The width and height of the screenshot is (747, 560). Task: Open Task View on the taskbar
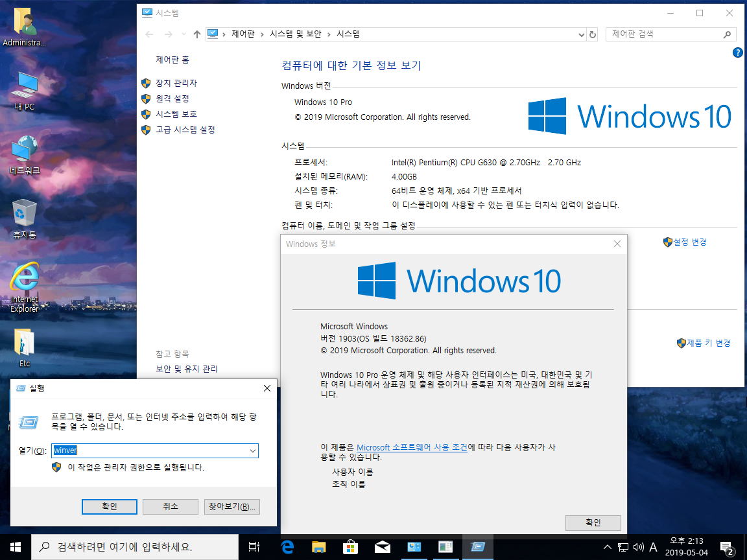(x=254, y=547)
